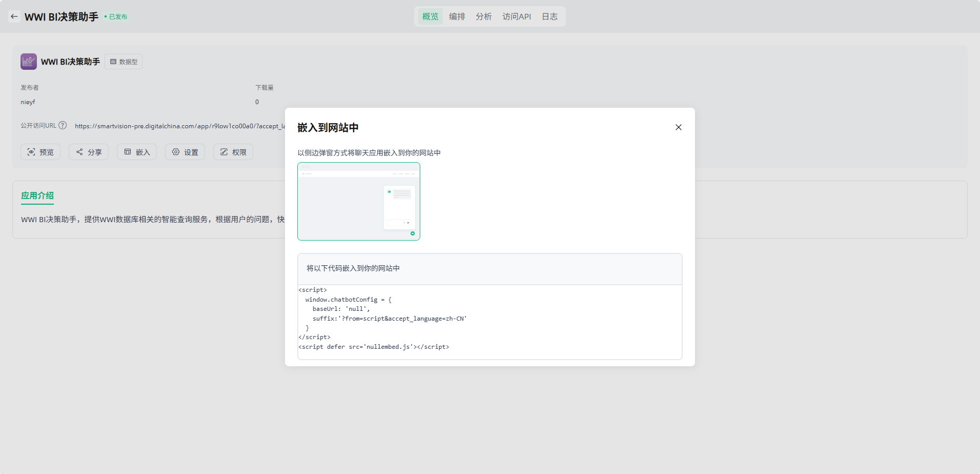Click the 已发布 status indicator

pyautogui.click(x=116, y=17)
